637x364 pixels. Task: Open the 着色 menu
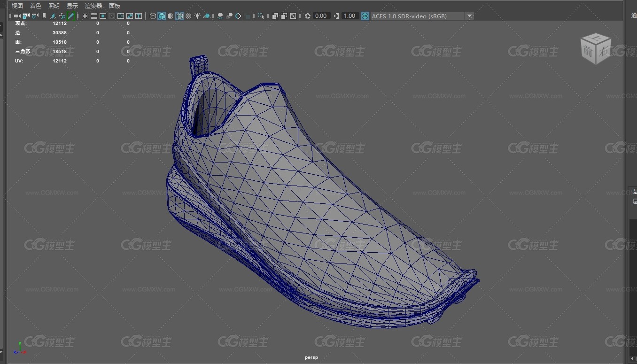36,6
